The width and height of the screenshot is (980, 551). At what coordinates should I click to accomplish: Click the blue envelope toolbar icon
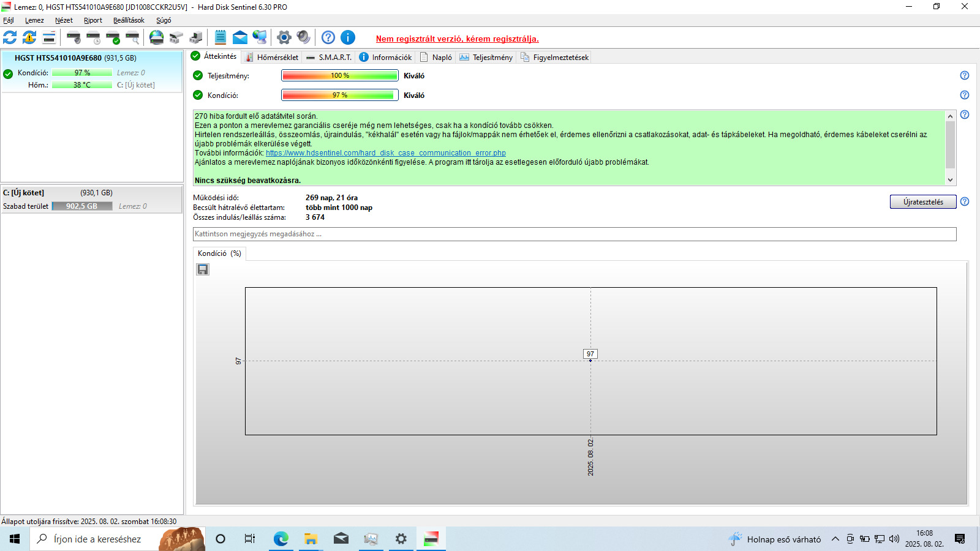point(240,37)
